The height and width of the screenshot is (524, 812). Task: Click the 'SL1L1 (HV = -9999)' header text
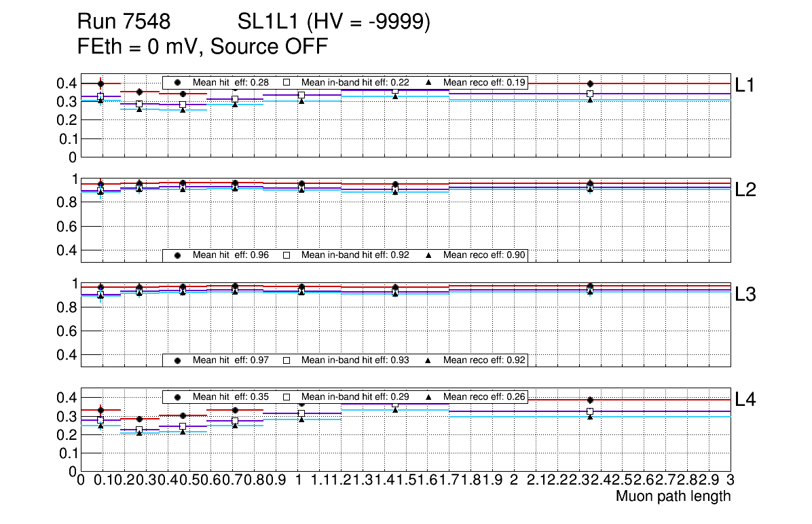334,23
